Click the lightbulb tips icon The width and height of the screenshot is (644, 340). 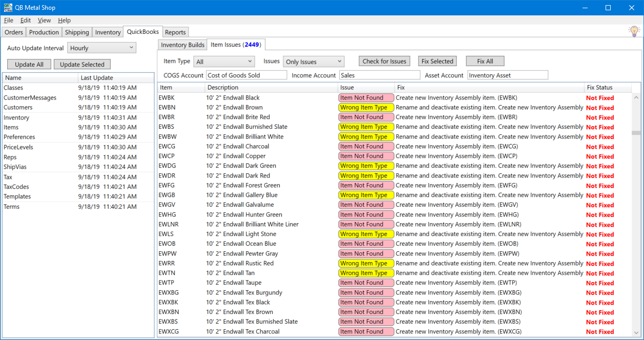(634, 31)
